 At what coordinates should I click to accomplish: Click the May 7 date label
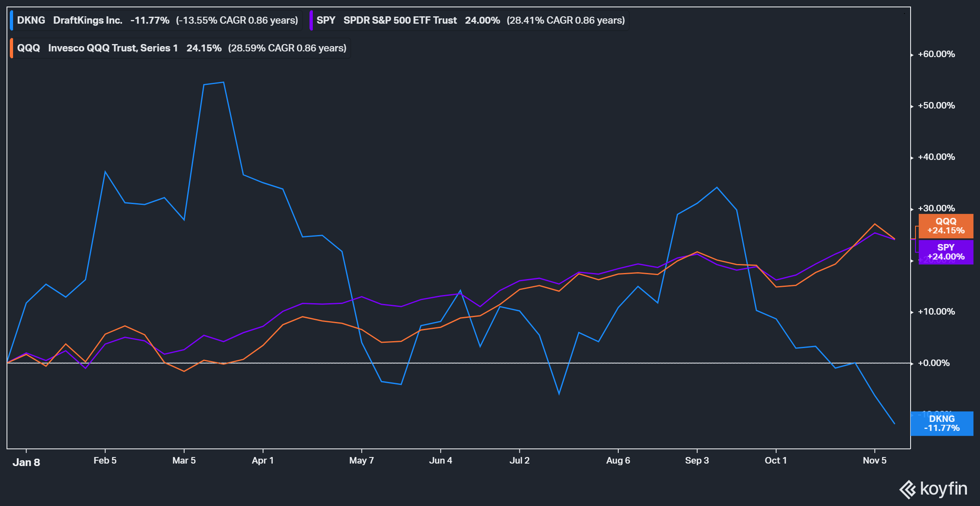click(x=361, y=461)
